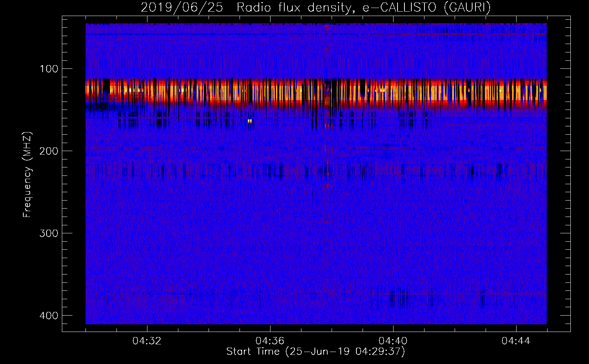Viewport: 589px width, 364px height.
Task: Click the bright yellow spot in the spectrogram
Action: pos(250,121)
